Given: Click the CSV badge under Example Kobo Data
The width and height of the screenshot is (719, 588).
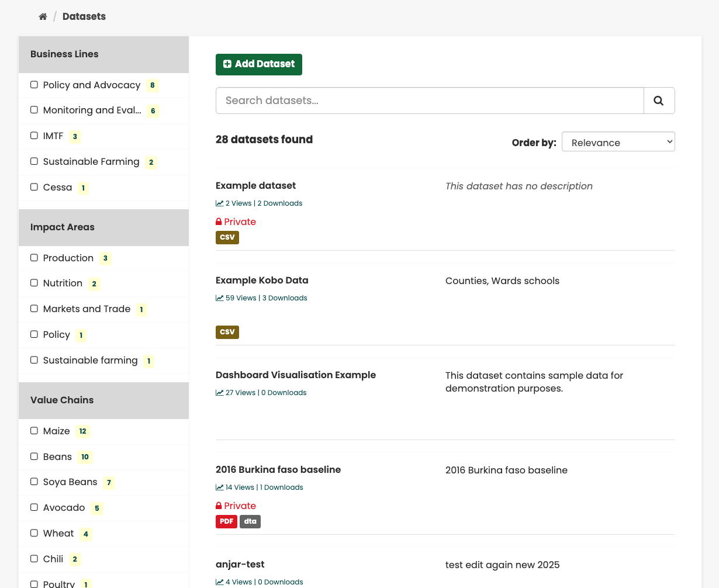Looking at the screenshot, I should tap(227, 332).
